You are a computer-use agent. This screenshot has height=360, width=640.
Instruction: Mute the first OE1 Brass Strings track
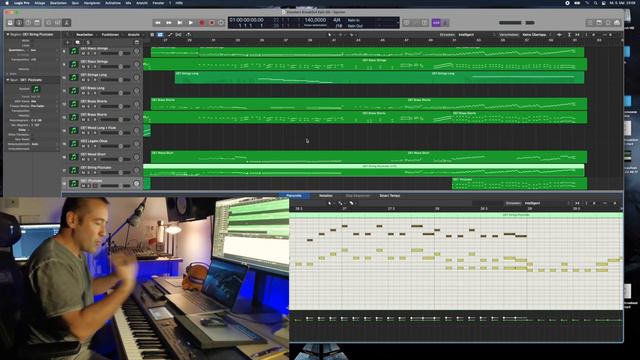pyautogui.click(x=84, y=53)
